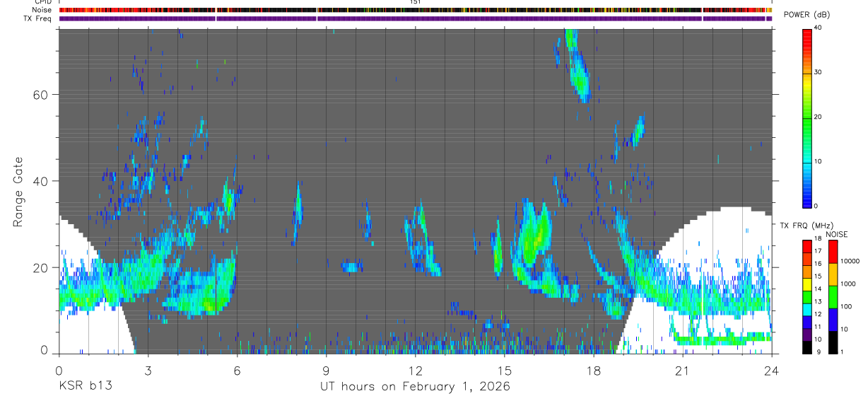This screenshot has width=868, height=401.
Task: Click the 24 tick label on UT hours axis
Action: click(771, 370)
